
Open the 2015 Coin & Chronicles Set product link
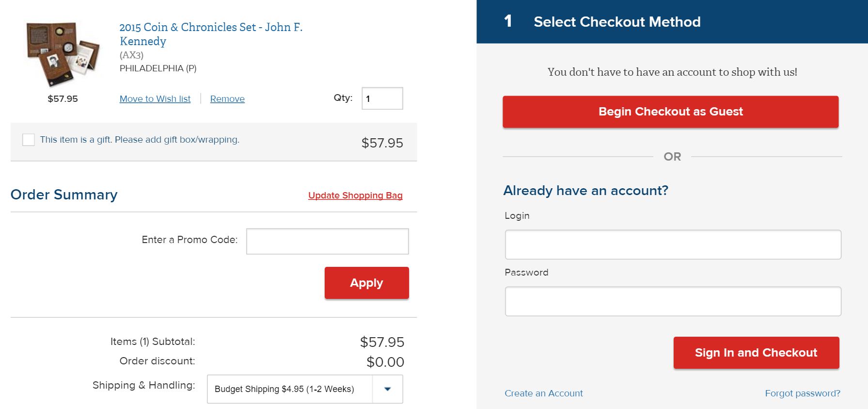[211, 34]
